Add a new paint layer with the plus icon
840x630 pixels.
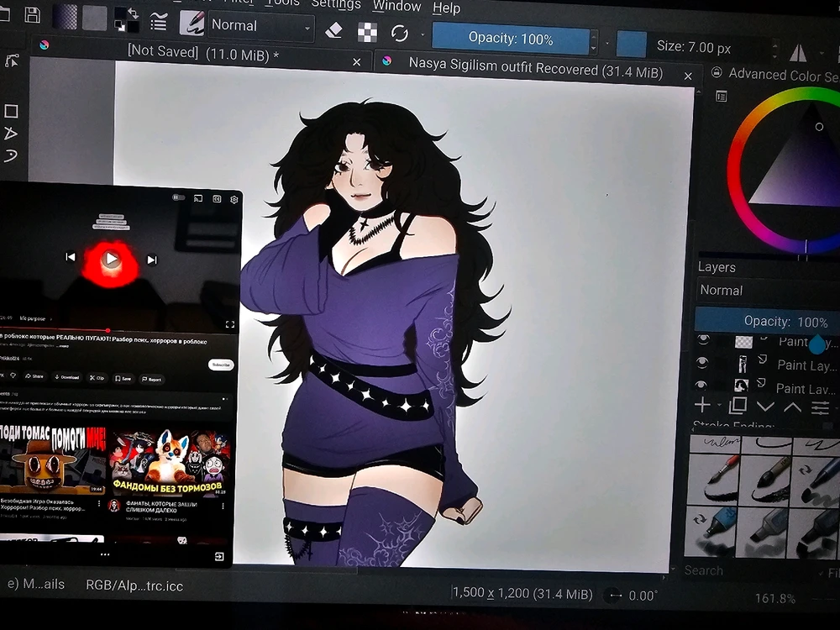point(702,405)
